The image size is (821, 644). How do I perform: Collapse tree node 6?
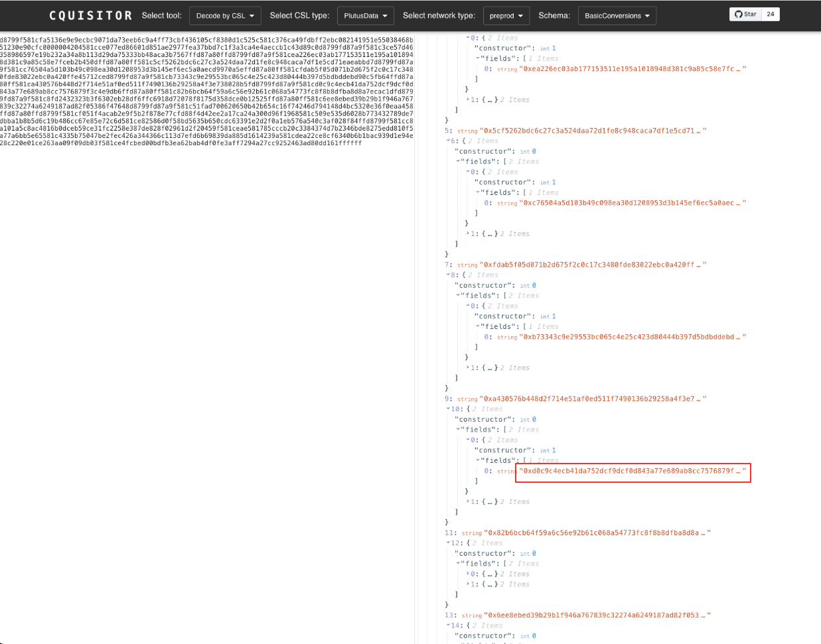[448, 141]
